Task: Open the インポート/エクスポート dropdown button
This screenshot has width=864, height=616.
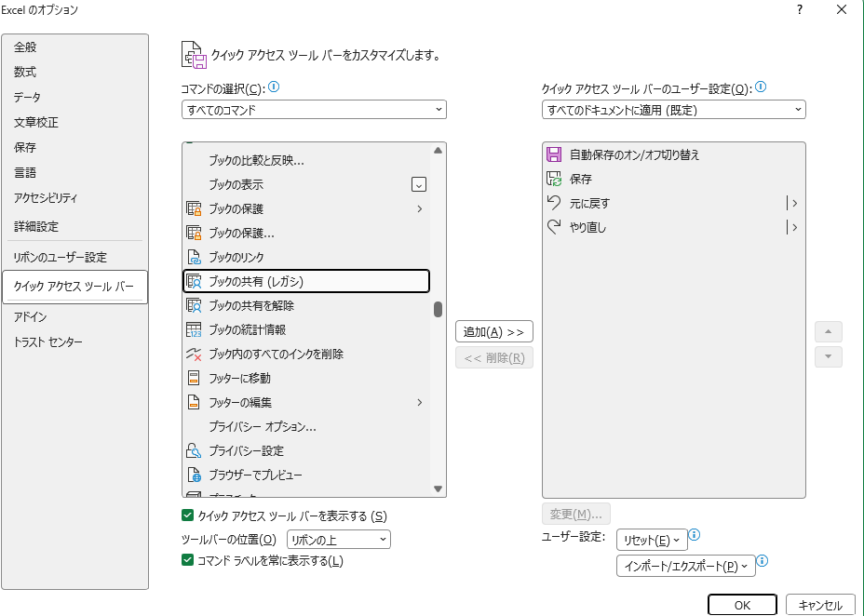Action: click(x=686, y=566)
